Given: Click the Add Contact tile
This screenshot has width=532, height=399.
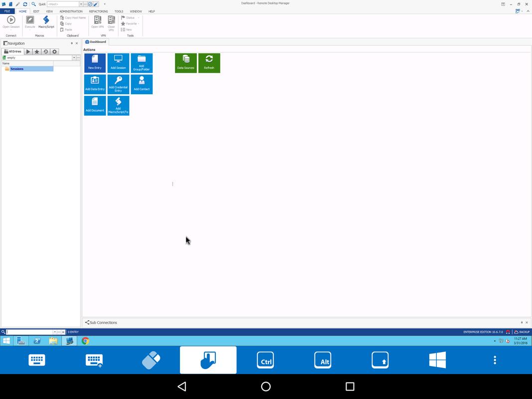Looking at the screenshot, I should tap(142, 84).
